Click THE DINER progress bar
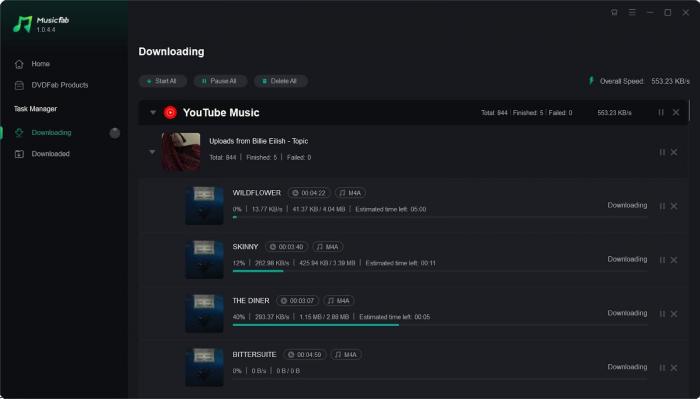 pyautogui.click(x=440, y=325)
